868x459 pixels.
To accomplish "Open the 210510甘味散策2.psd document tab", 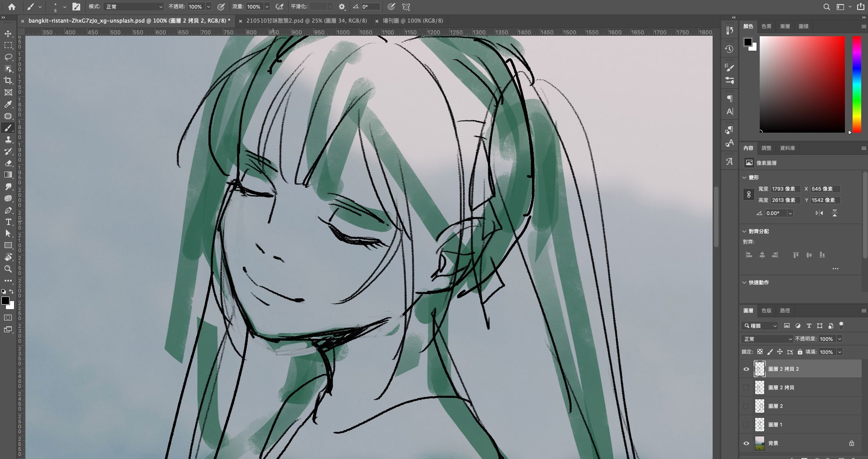I will [307, 21].
